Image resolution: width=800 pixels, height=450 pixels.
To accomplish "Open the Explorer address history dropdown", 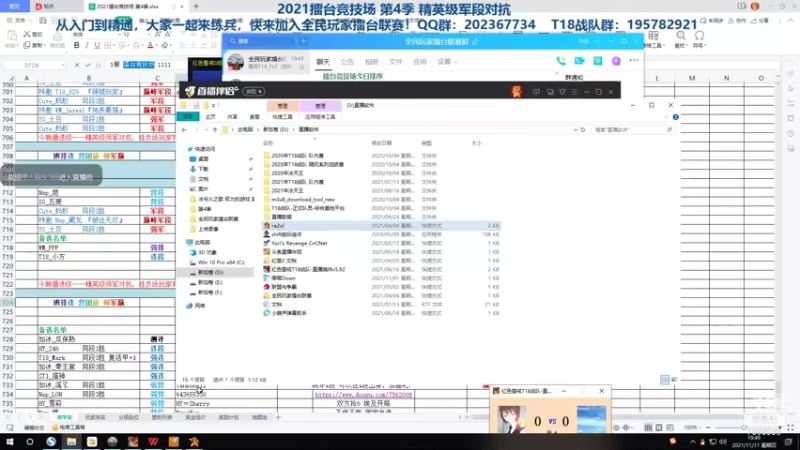I will click(x=576, y=130).
